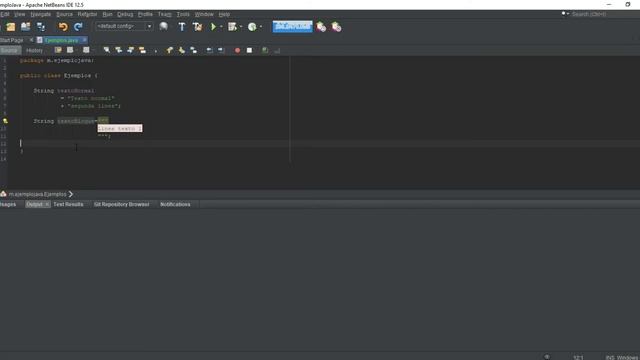Click the Save All icon in main toolbar
The width and height of the screenshot is (640, 360).
(41, 27)
